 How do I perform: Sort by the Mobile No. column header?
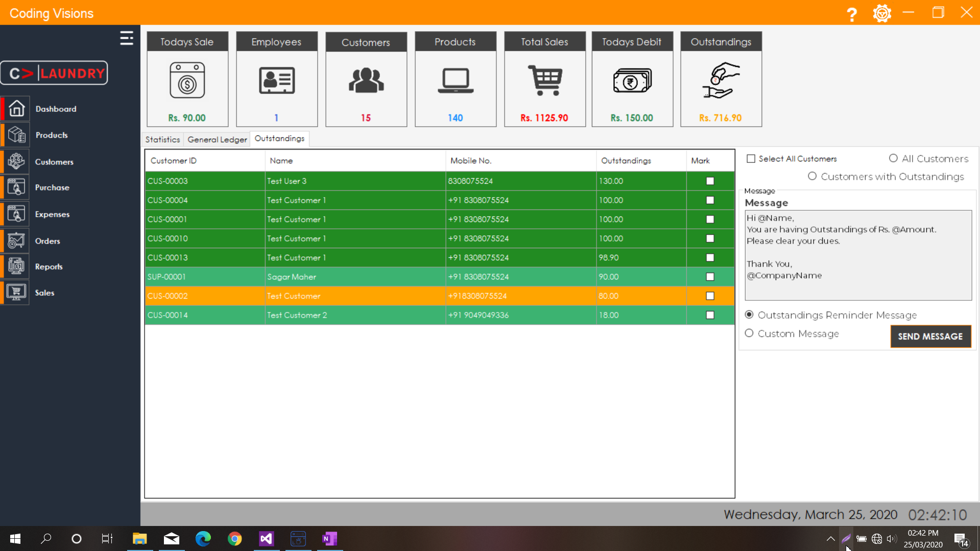(x=521, y=161)
